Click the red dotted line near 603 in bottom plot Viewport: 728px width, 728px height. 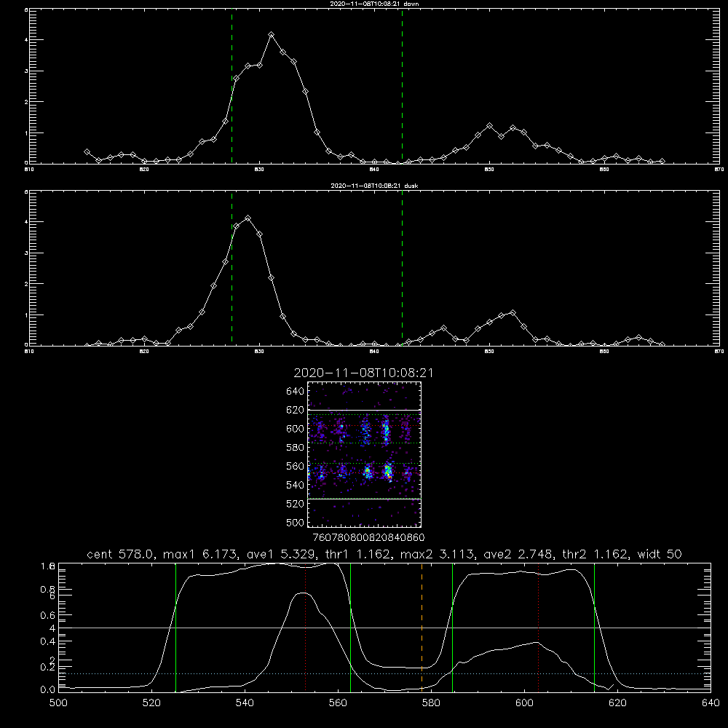(539, 627)
